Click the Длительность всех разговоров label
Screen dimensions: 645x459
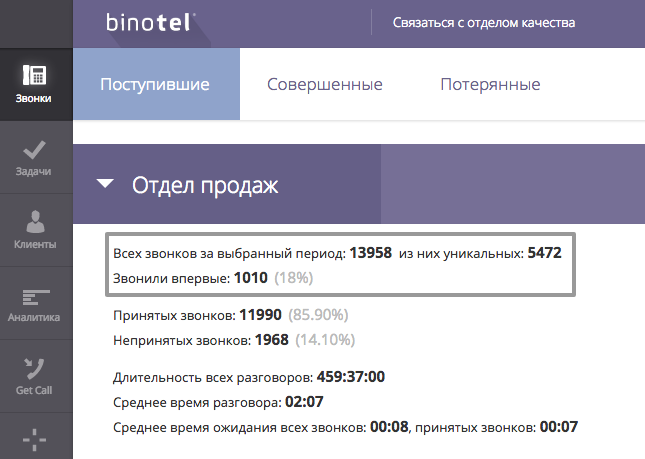[x=213, y=378]
